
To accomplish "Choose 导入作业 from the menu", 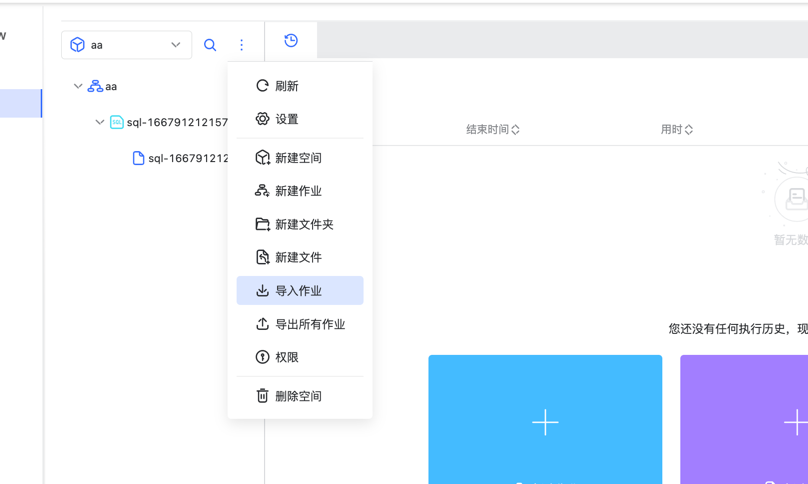I will click(x=300, y=290).
